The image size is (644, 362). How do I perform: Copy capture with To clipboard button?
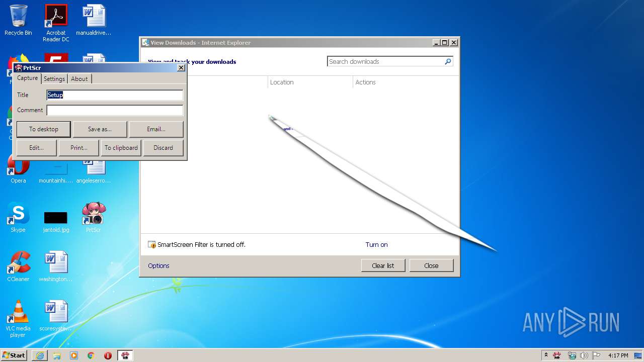pyautogui.click(x=121, y=148)
